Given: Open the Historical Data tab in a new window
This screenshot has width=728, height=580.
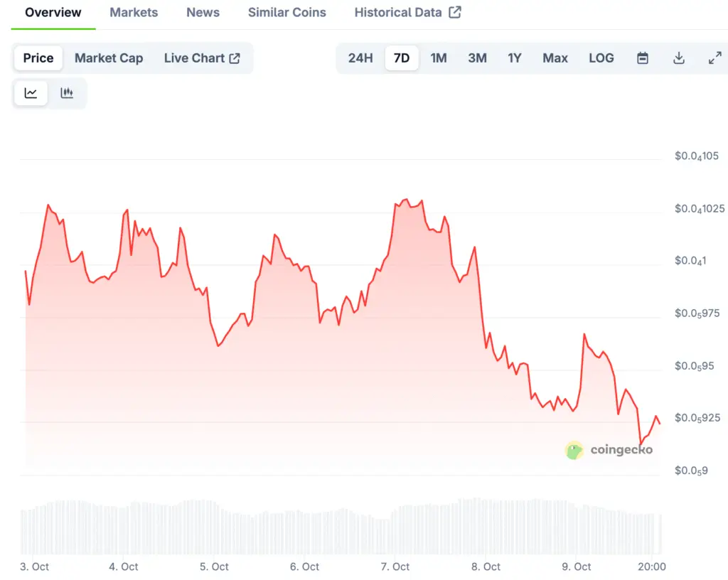Looking at the screenshot, I should point(407,13).
